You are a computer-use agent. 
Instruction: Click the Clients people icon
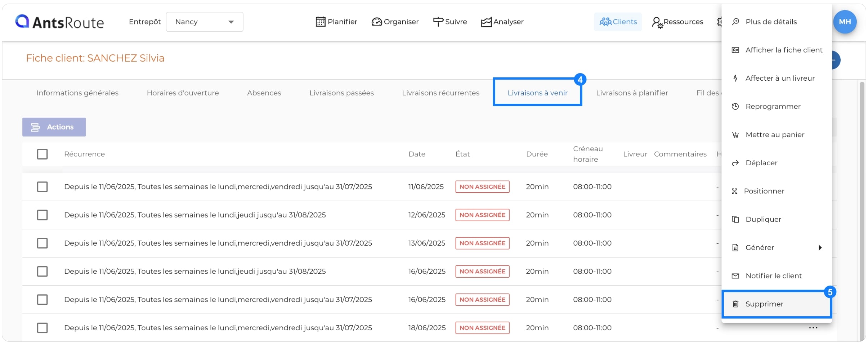pyautogui.click(x=605, y=22)
